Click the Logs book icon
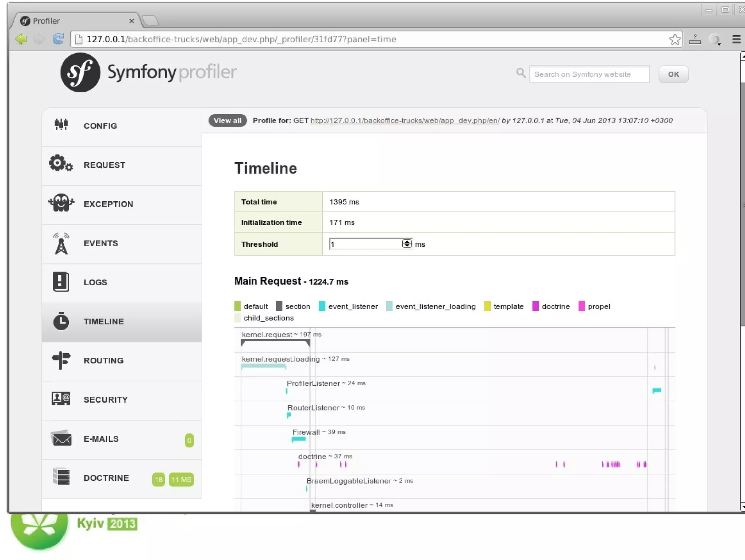 click(61, 282)
